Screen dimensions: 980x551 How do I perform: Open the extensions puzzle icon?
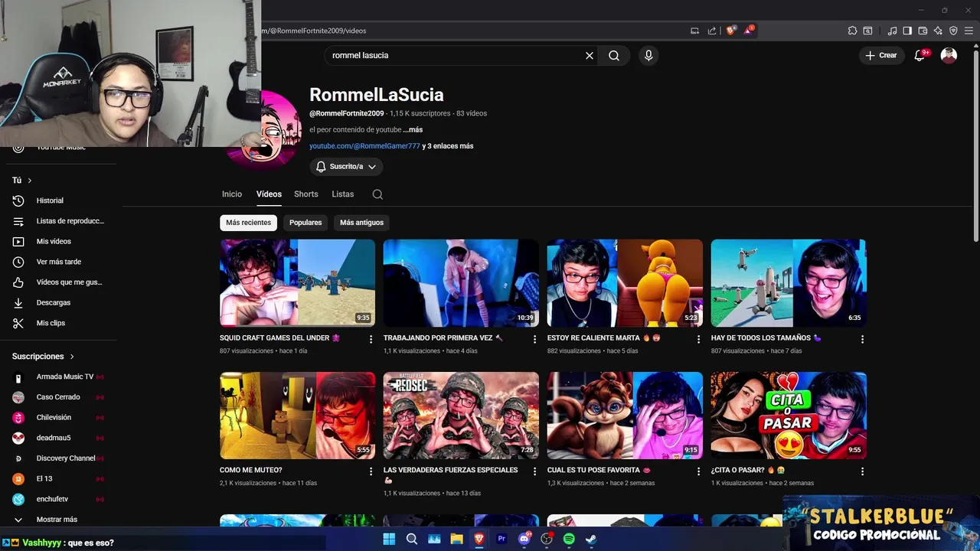pyautogui.click(x=852, y=31)
